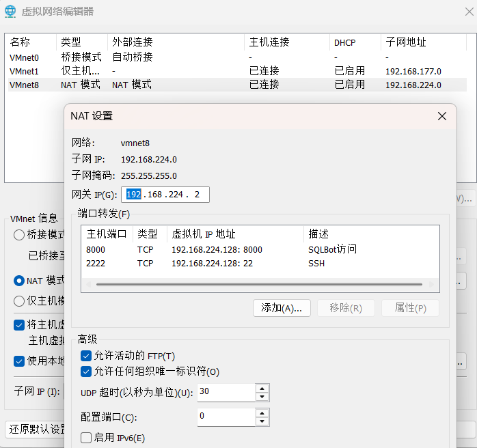477x448 pixels.
Task: Click the UDP 超时 input field
Action: pyautogui.click(x=226, y=393)
